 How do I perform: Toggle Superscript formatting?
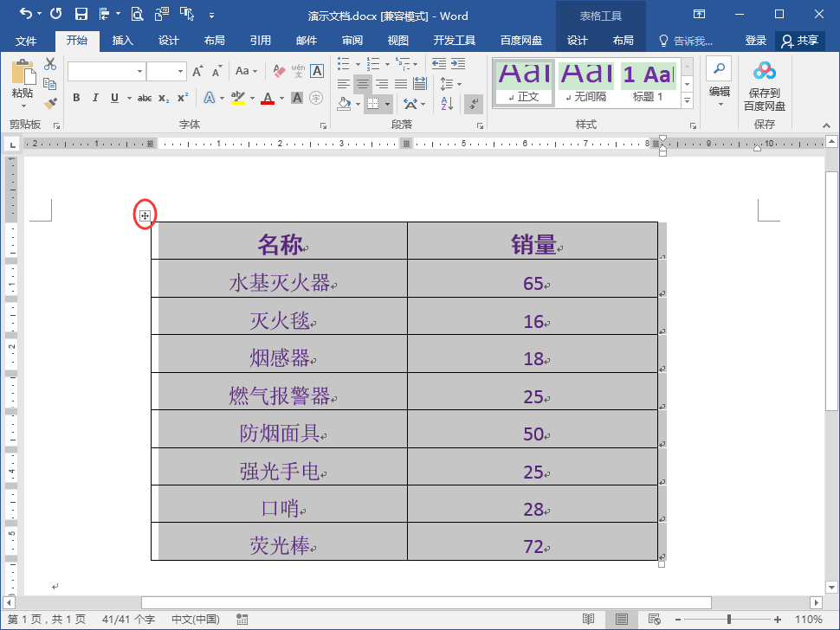(183, 98)
